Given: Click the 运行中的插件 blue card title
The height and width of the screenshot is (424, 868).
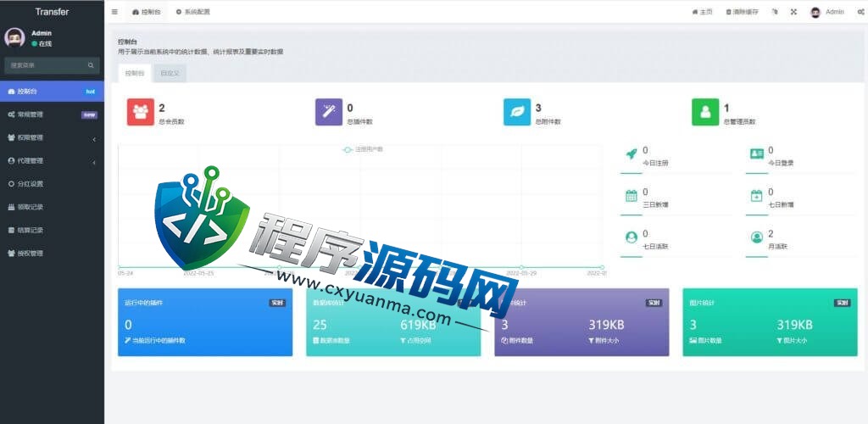Looking at the screenshot, I should 143,304.
